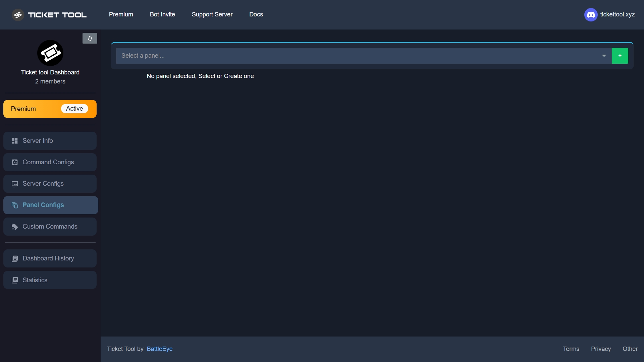Click the Custom Commands tag icon
This screenshot has width=644, height=362.
(x=15, y=227)
